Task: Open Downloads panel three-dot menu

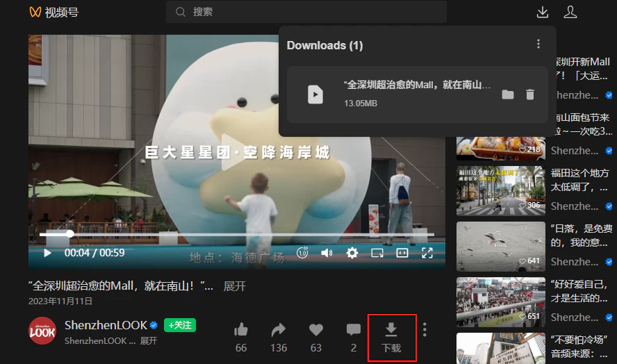Action: point(538,44)
